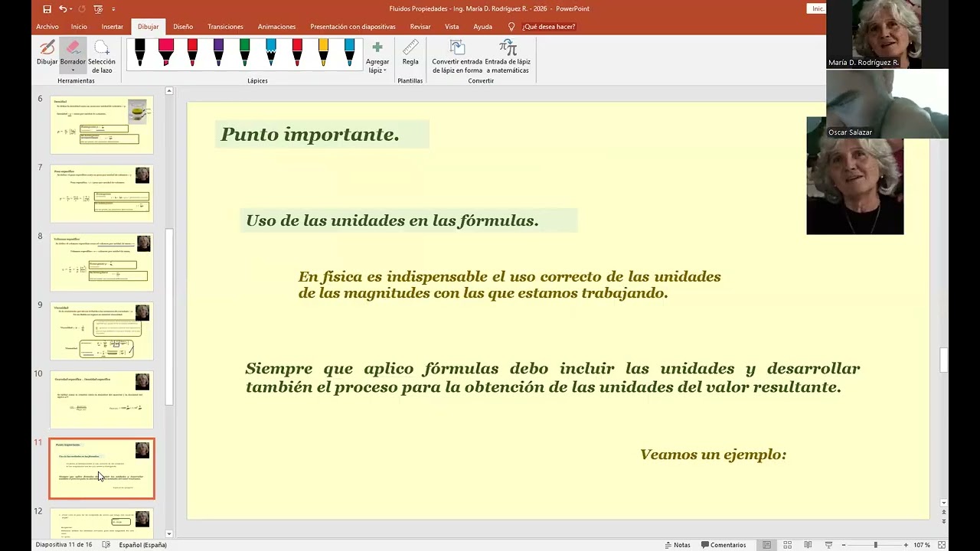Select slide 10 thumbnail
This screenshot has height=551, width=980.
click(102, 399)
